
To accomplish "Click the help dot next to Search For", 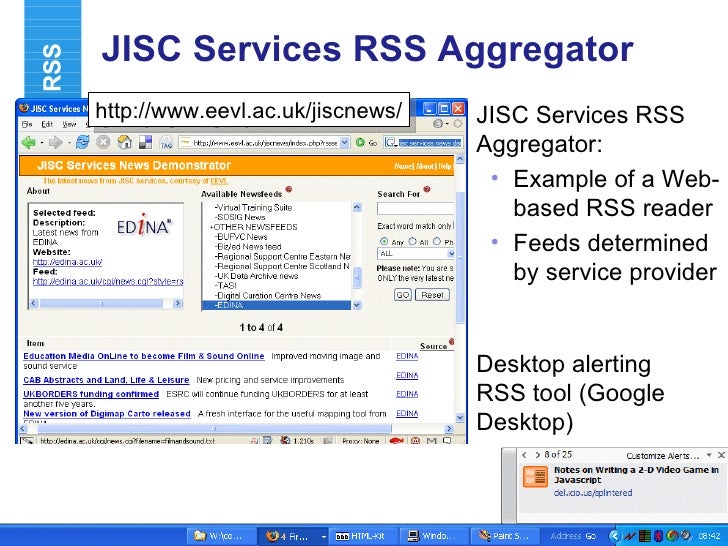I will (x=427, y=189).
